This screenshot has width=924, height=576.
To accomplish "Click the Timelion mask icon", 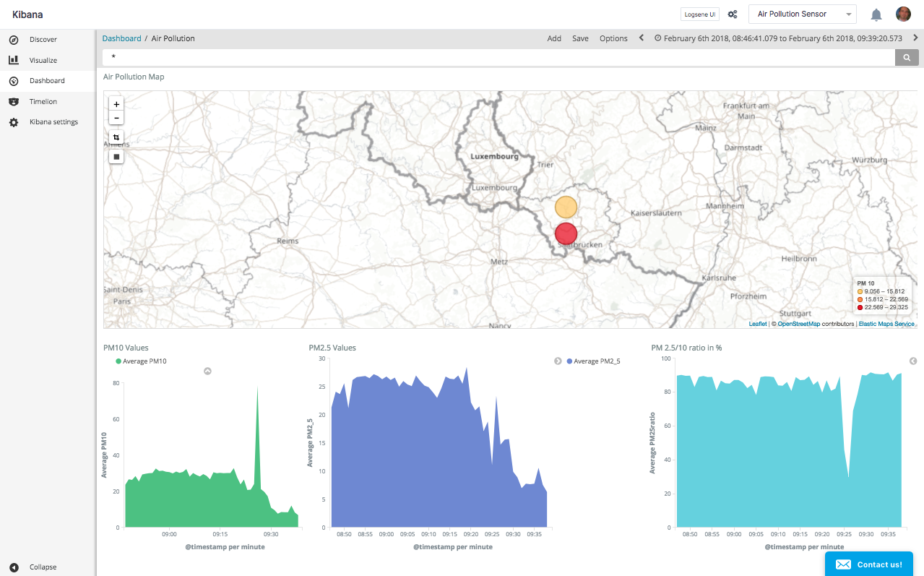I will pyautogui.click(x=14, y=102).
